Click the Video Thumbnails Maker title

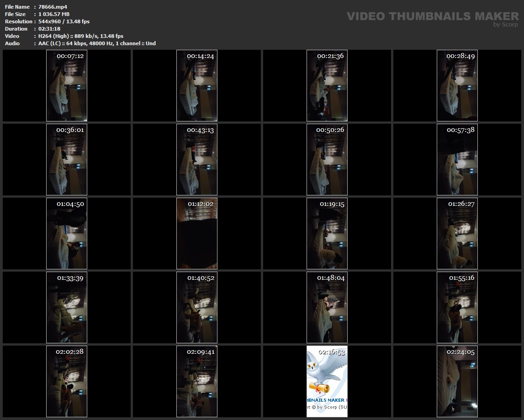click(x=432, y=16)
